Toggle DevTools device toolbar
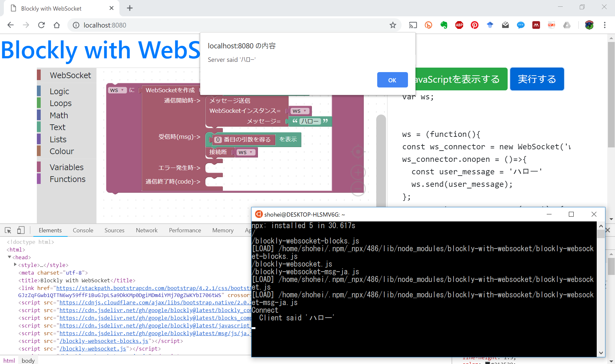The image size is (615, 364). pos(21,230)
